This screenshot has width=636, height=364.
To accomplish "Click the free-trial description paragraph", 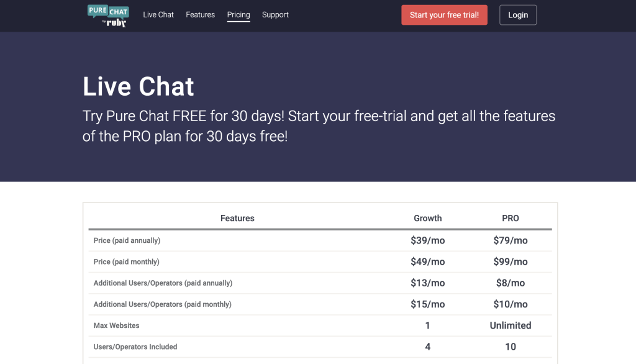I will pyautogui.click(x=319, y=126).
